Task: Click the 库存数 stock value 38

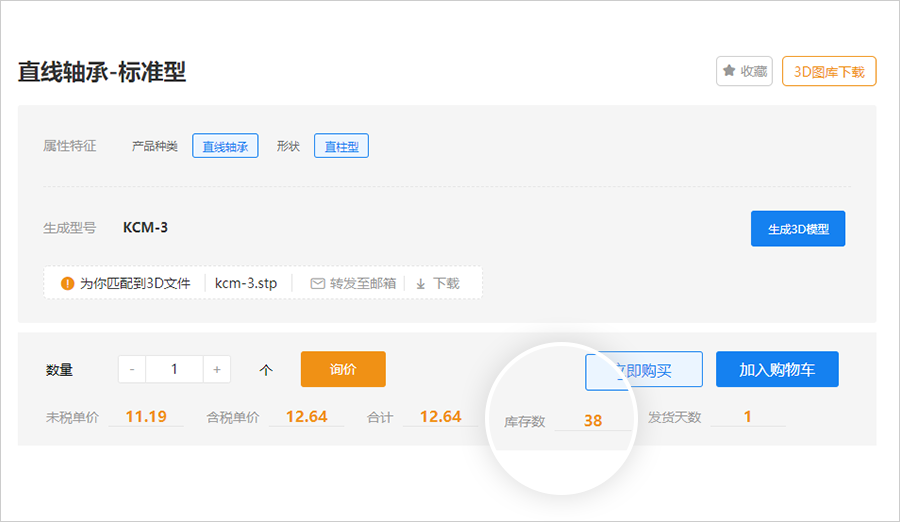Action: 593,421
